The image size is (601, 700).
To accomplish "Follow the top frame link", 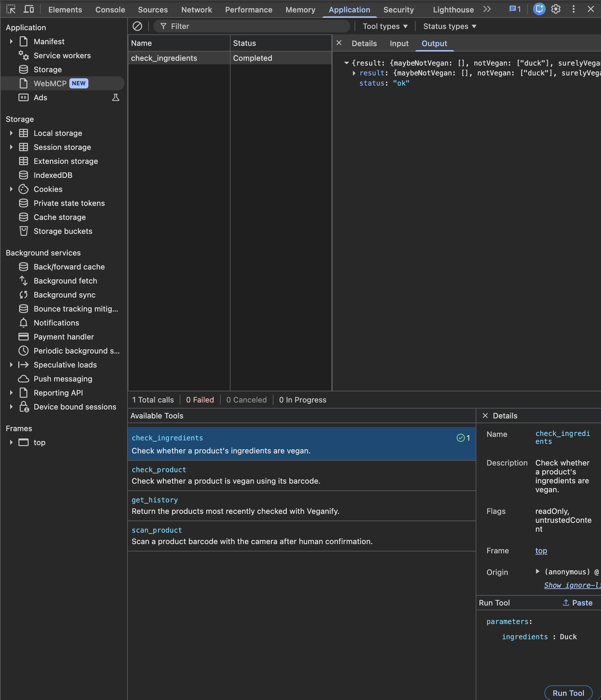I will click(541, 551).
